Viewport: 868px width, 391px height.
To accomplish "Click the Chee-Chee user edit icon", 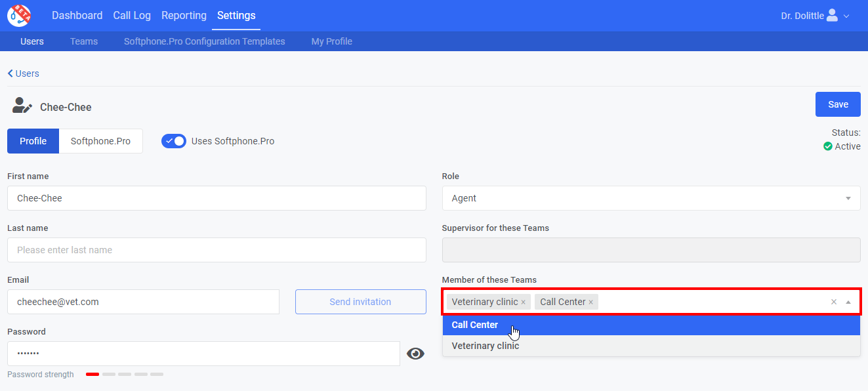I will tap(22, 106).
